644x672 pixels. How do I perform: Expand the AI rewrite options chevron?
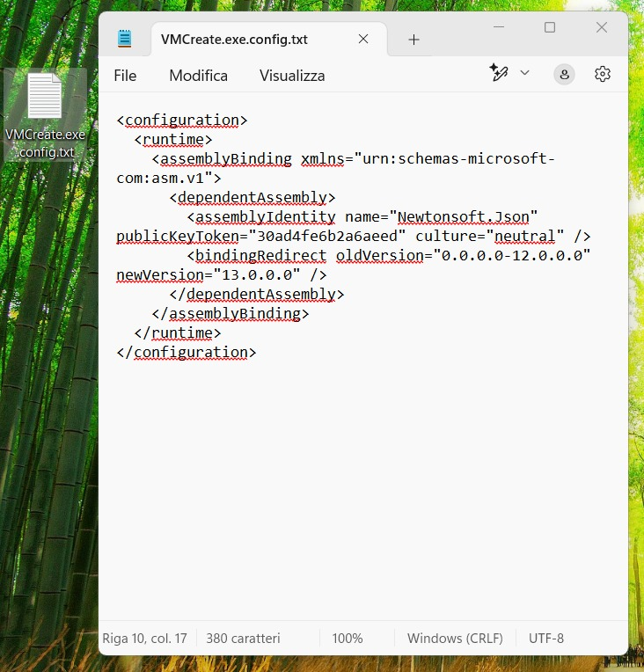point(524,73)
